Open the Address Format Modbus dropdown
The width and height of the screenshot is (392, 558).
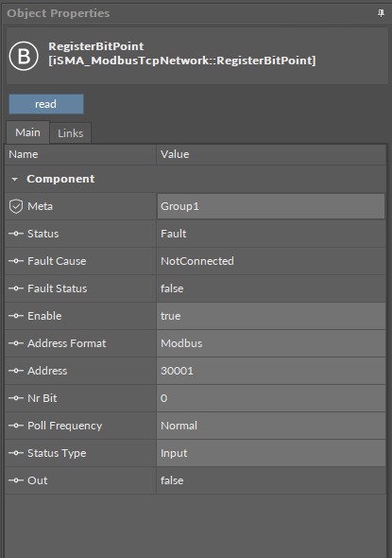[x=271, y=343]
